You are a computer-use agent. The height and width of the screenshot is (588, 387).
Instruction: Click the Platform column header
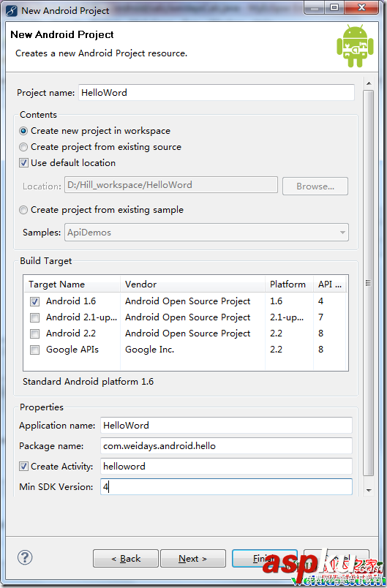289,284
